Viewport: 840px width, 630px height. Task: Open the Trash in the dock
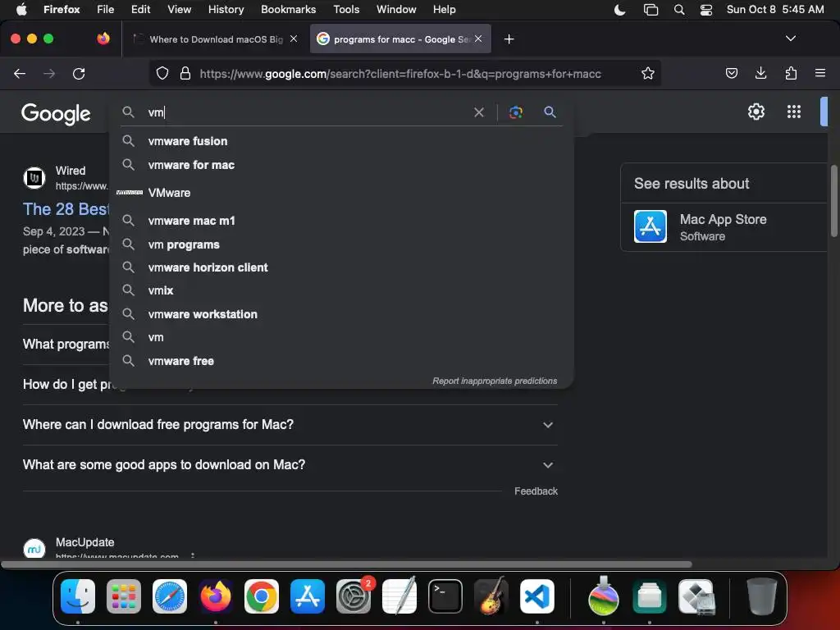pos(761,596)
